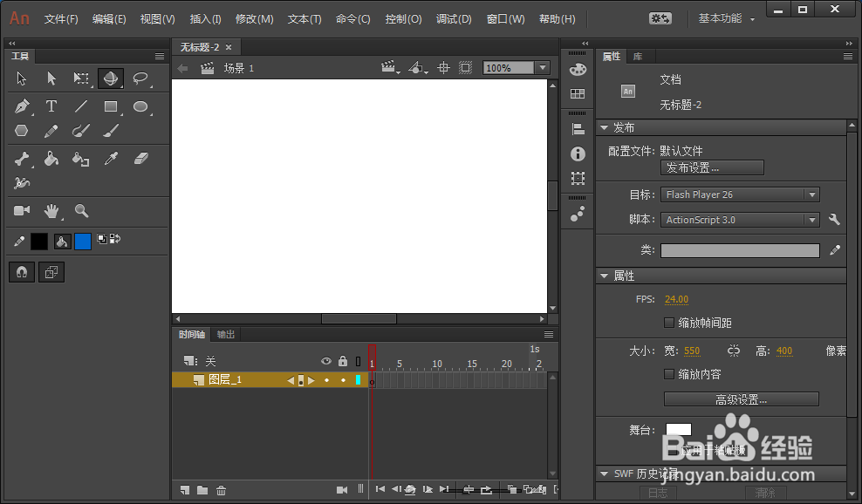Click the 发布设置... button
Image resolution: width=862 pixels, height=504 pixels.
tap(712, 167)
